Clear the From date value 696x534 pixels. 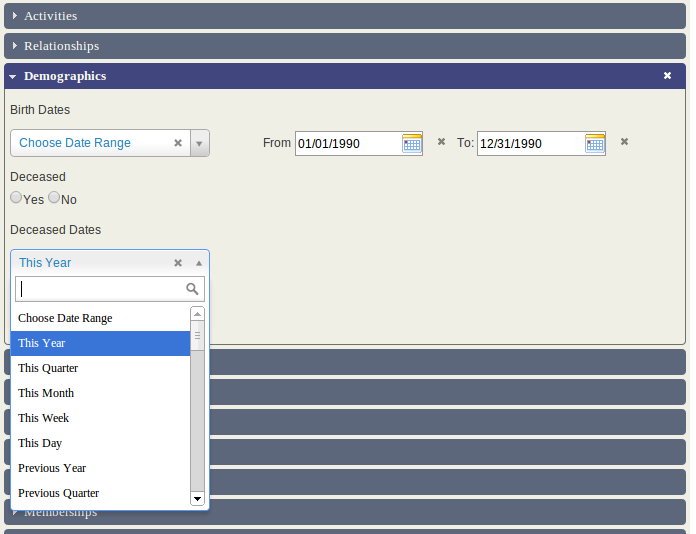coord(441,142)
